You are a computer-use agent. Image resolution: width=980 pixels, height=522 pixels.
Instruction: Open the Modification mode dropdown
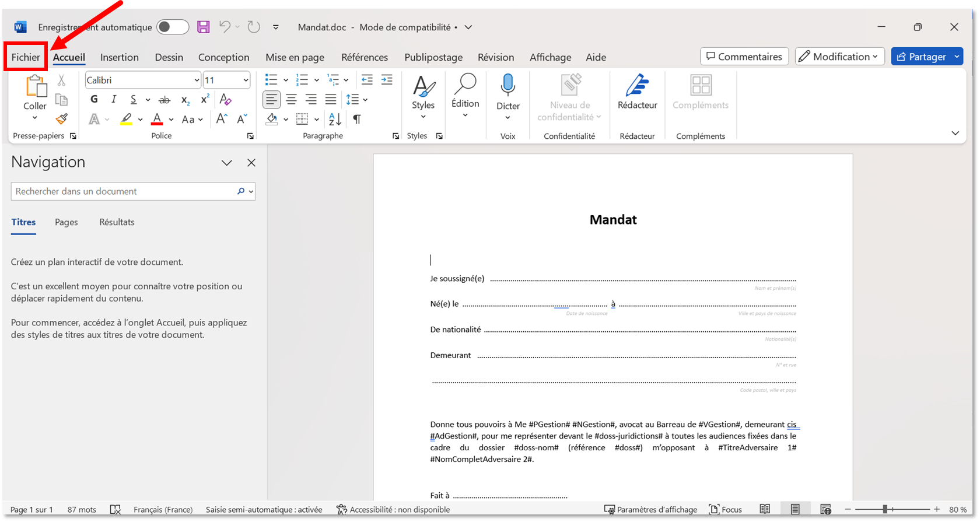(840, 57)
